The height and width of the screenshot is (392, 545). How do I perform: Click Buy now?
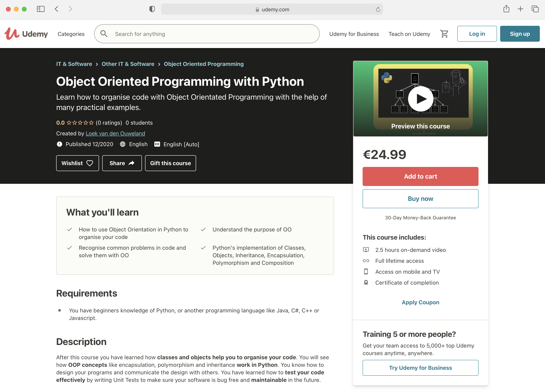point(420,199)
